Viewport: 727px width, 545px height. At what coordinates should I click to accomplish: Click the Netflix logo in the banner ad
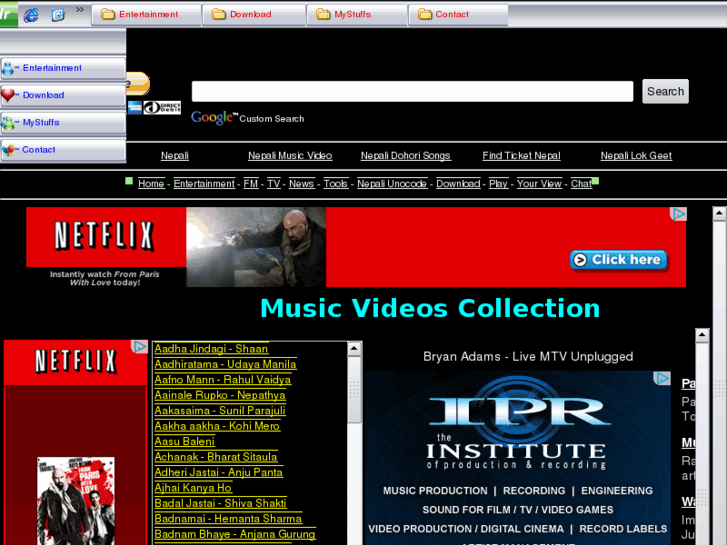pyautogui.click(x=104, y=236)
